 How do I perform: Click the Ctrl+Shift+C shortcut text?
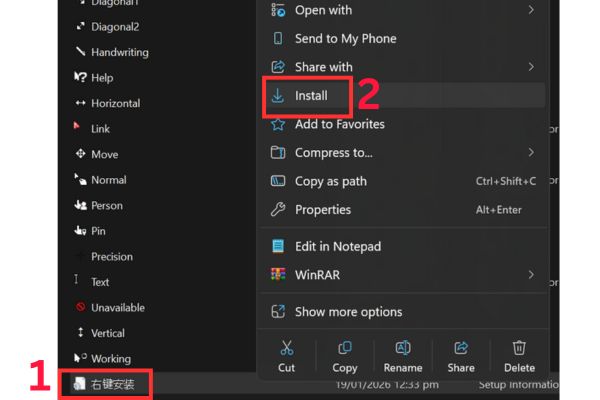(506, 181)
